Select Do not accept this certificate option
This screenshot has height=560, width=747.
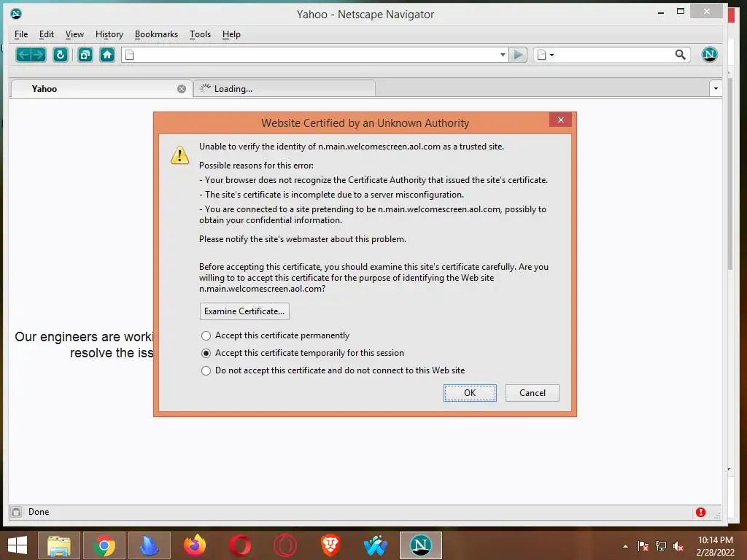[x=333, y=370]
